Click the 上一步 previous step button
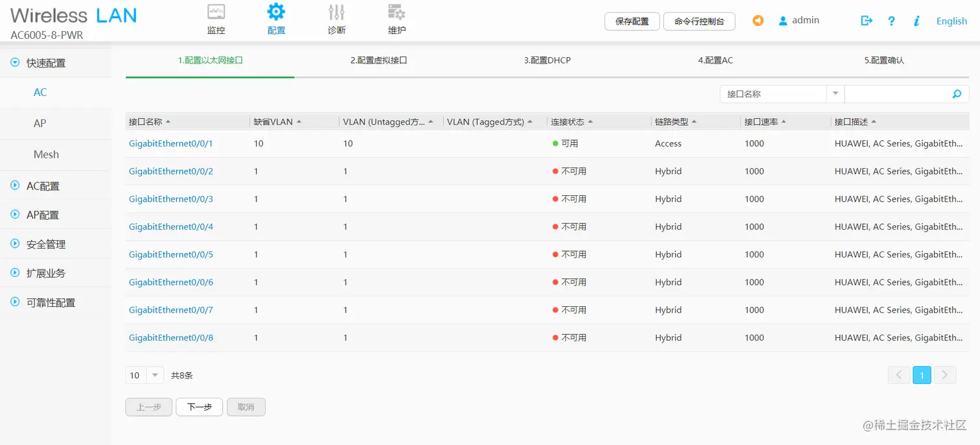The width and height of the screenshot is (980, 445). [x=148, y=407]
